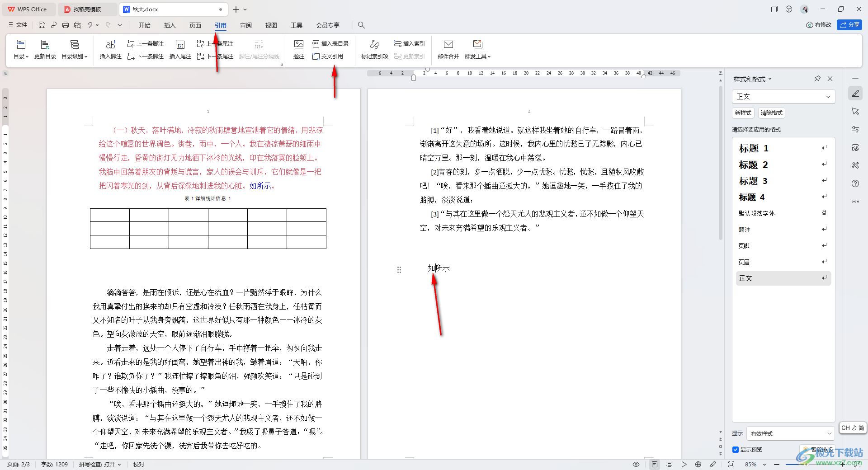Switch to the 开始 ribbon tab
Viewport: 868px width, 470px height.
(145, 25)
